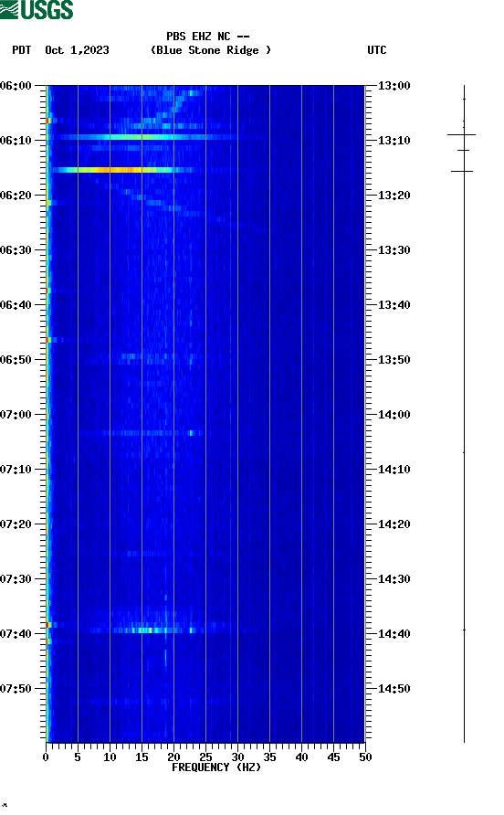Click the 13:00 UTC time label
This screenshot has height=815, width=504.
[x=394, y=86]
